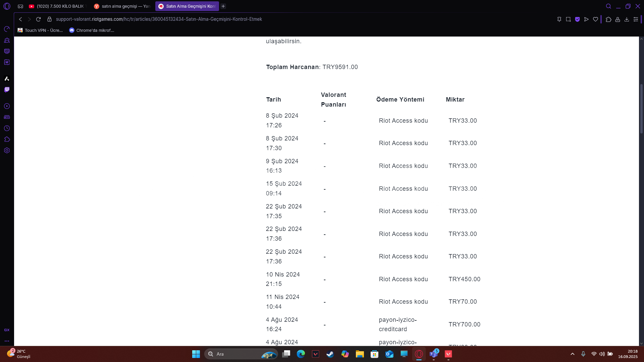Open the GX Cleaner broom icon

click(7, 40)
